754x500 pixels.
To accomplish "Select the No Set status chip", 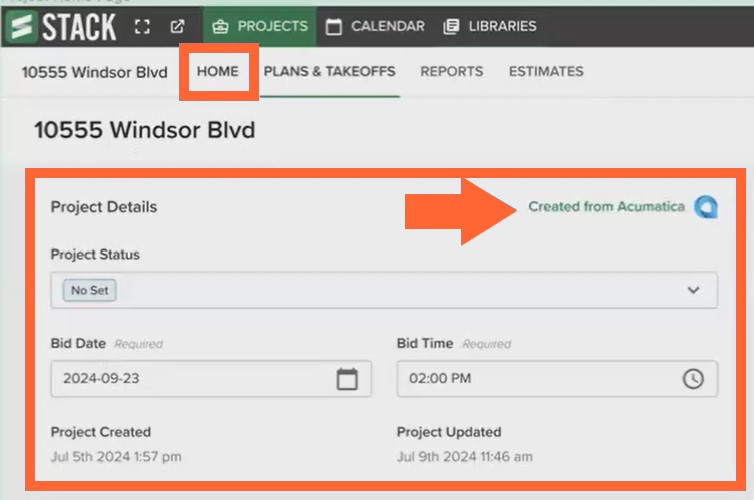I will (x=89, y=290).
